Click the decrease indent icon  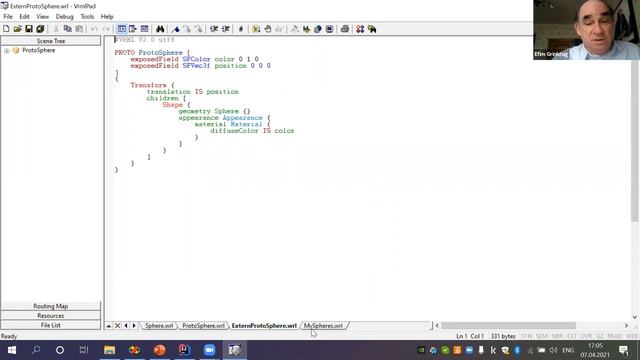[225, 29]
